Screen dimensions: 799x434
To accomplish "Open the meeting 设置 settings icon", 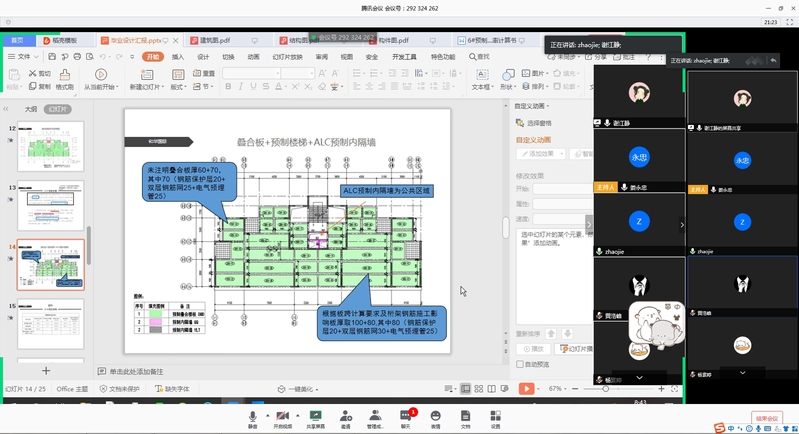I will tap(495, 416).
